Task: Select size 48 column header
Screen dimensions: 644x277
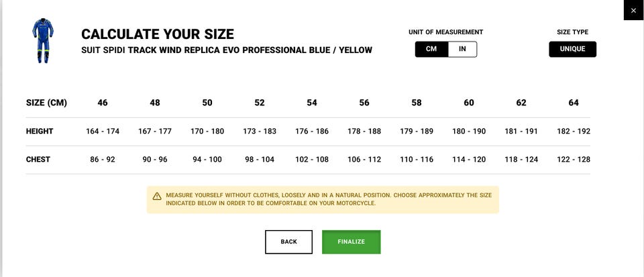Action: pos(155,103)
